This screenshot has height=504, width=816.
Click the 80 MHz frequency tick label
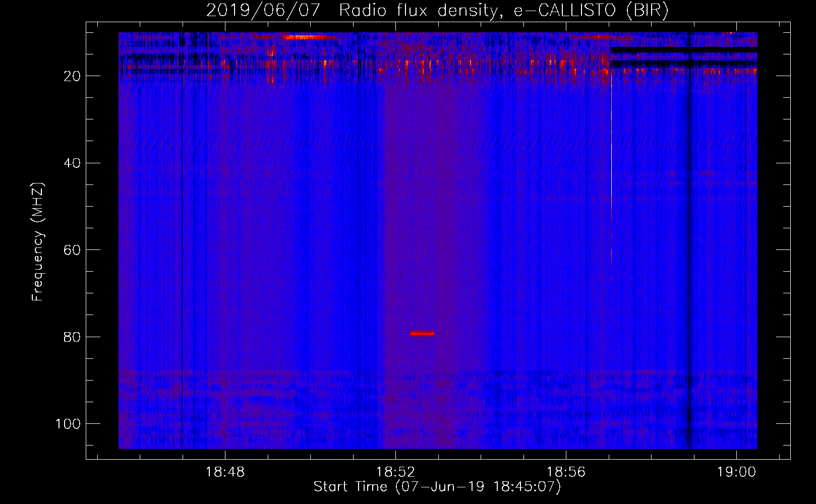[73, 337]
